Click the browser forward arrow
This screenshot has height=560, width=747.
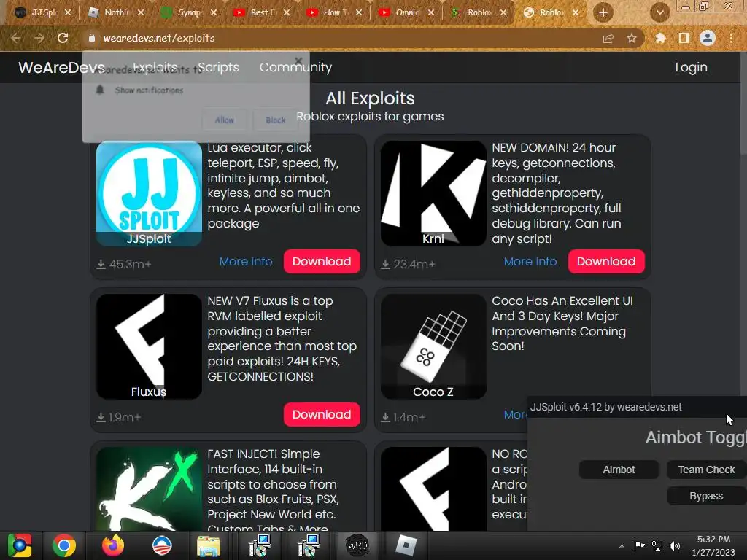39,38
